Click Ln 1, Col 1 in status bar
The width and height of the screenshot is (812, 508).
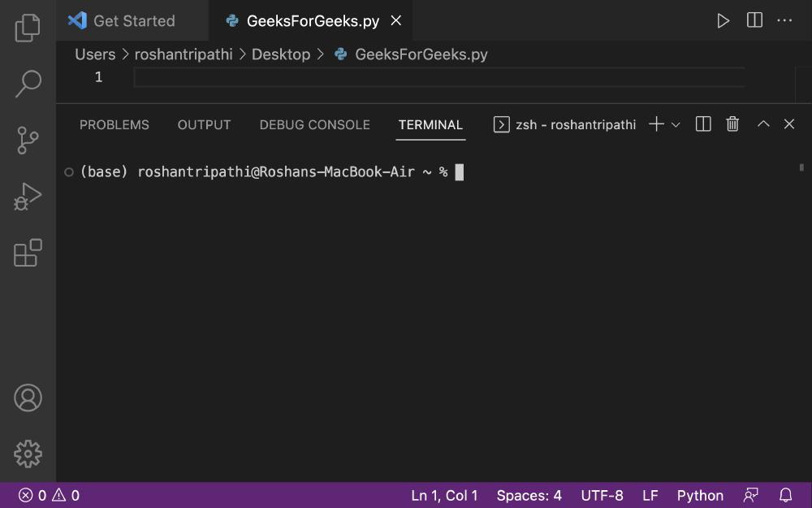point(444,496)
